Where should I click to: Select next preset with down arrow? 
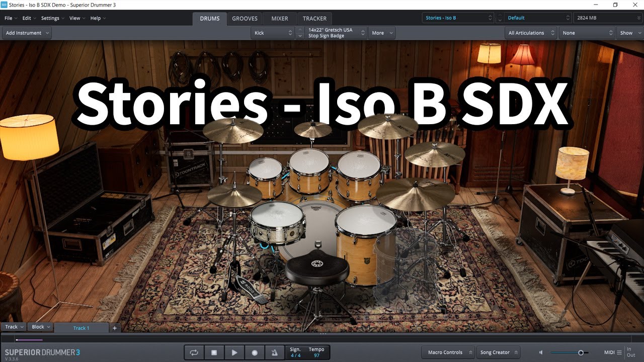500,21
